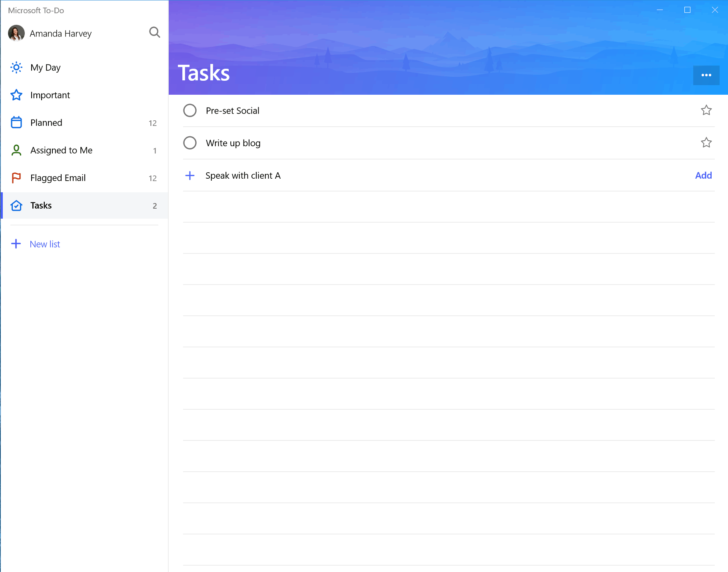Screen dimensions: 728x572
Task: Open the Pre-set Social task details
Action: (x=449, y=111)
